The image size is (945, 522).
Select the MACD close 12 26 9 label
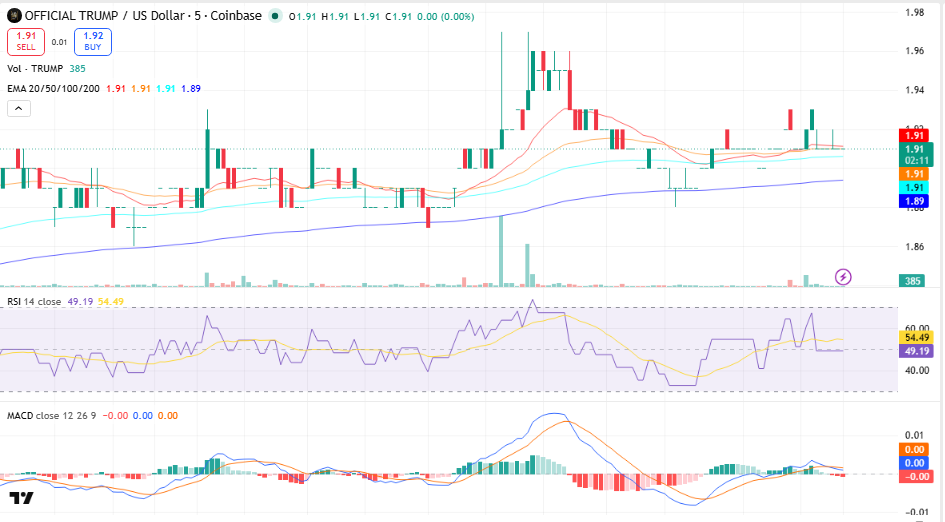click(51, 416)
